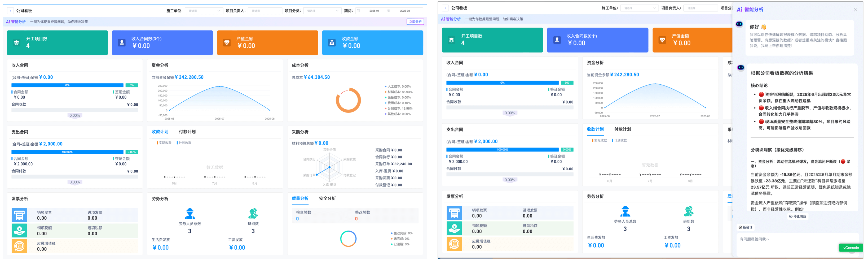Image resolution: width=868 pixels, height=264 pixels.
Task: Click the layers icon on left 开工项目数 card
Action: click(x=16, y=43)
